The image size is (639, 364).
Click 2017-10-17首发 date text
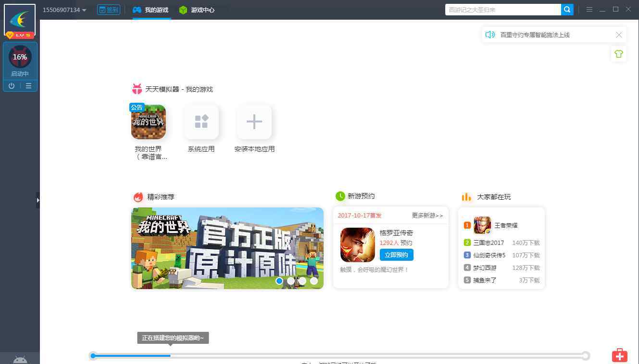click(x=360, y=216)
